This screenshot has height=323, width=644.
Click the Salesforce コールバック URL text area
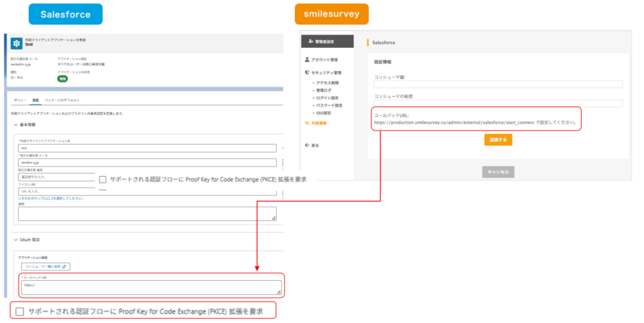(152, 288)
